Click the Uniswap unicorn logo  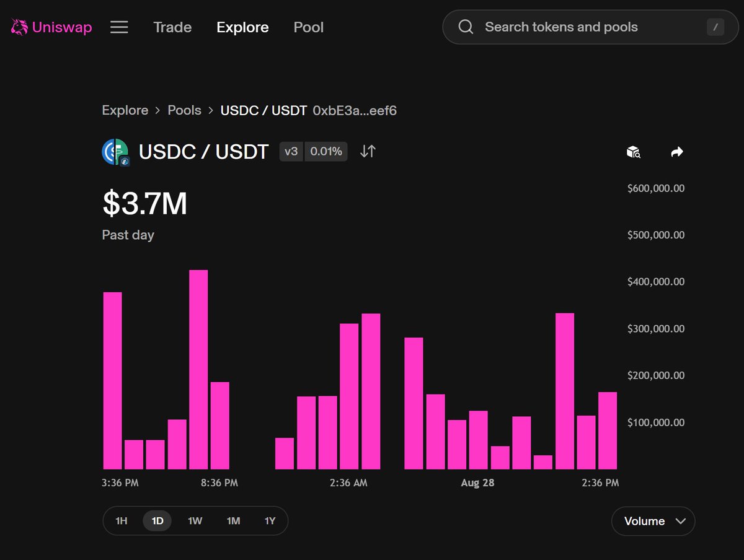click(19, 27)
